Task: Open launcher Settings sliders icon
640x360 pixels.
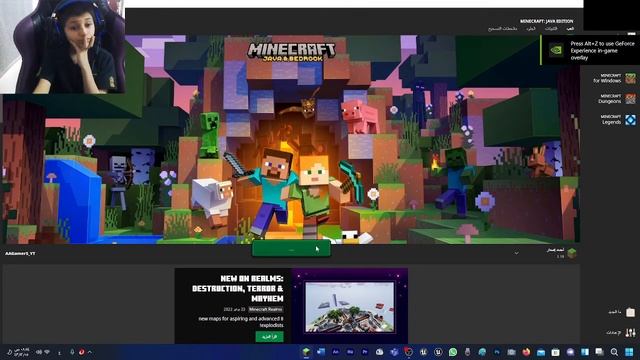Action: pos(630,333)
